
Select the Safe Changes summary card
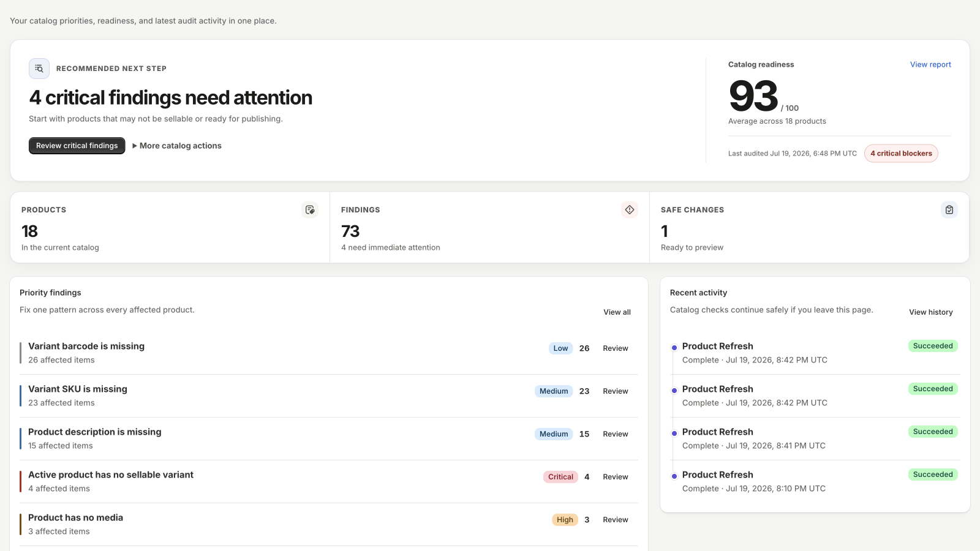click(x=809, y=228)
